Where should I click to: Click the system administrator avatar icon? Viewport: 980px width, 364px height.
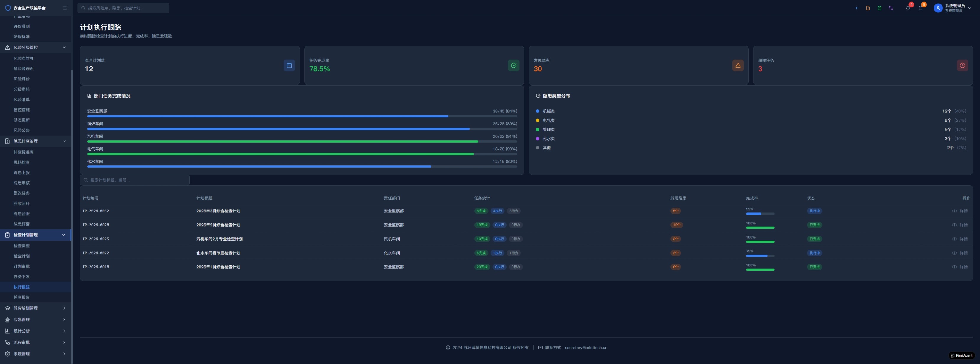pyautogui.click(x=938, y=8)
